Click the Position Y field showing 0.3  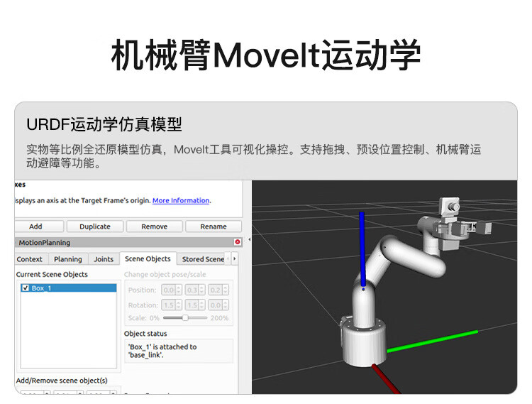click(195, 290)
